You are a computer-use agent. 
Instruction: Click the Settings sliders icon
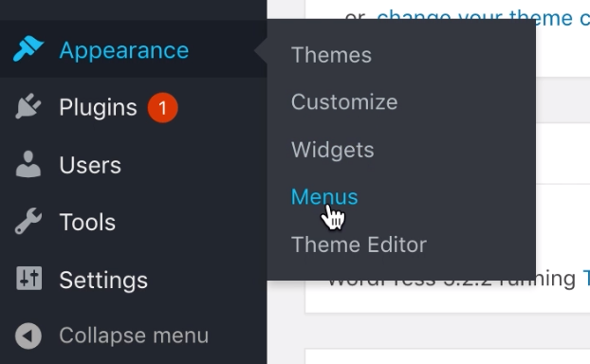[x=29, y=279]
